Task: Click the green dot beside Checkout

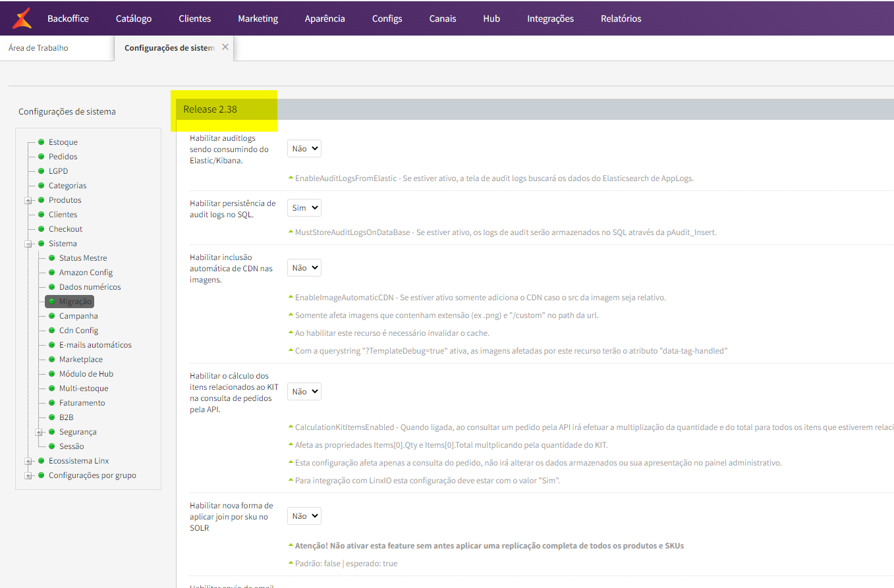Action: tap(41, 228)
